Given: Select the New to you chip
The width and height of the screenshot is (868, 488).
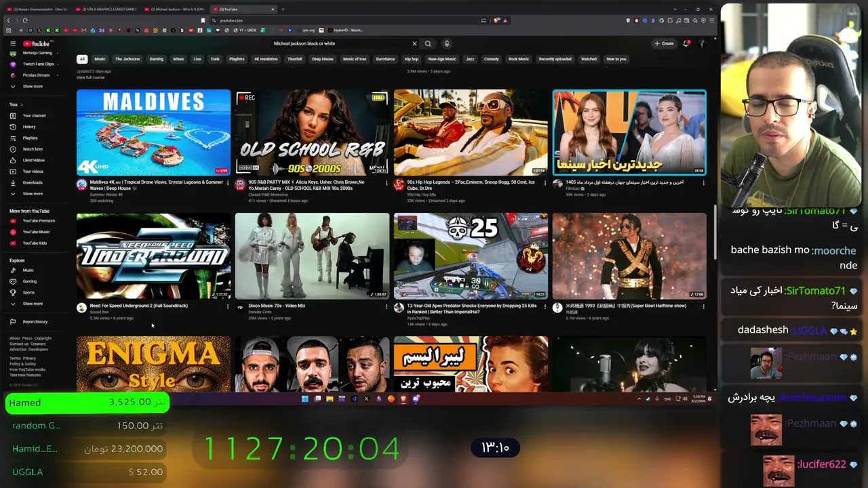Looking at the screenshot, I should click(616, 59).
